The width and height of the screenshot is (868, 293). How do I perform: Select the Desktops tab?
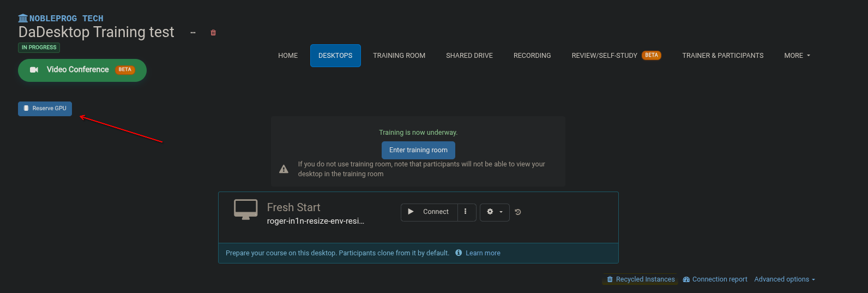pyautogui.click(x=335, y=56)
